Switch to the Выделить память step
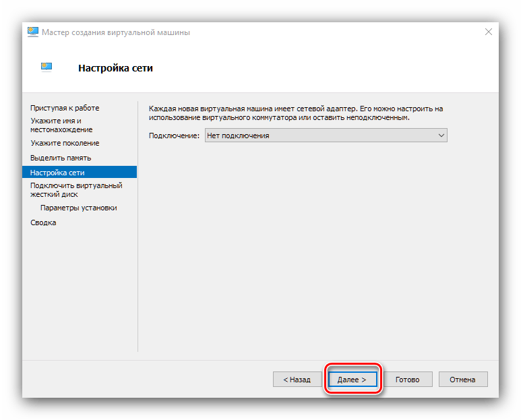Screen dimensions: 521x420 click(61, 158)
